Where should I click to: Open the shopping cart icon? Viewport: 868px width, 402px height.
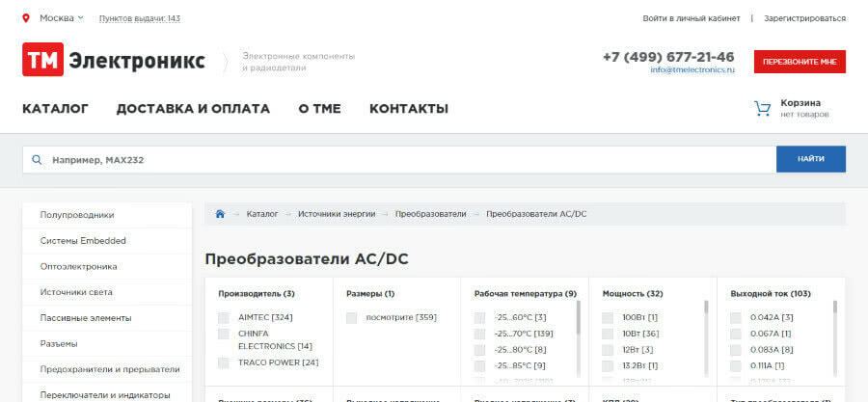coord(762,108)
